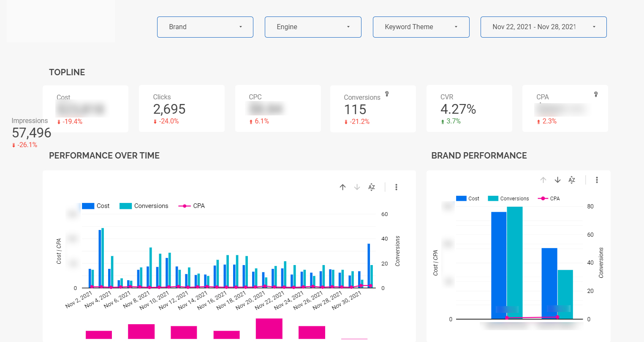The width and height of the screenshot is (644, 342).
Task: Sort Performance Over Time chart ascending arrow
Action: (343, 187)
